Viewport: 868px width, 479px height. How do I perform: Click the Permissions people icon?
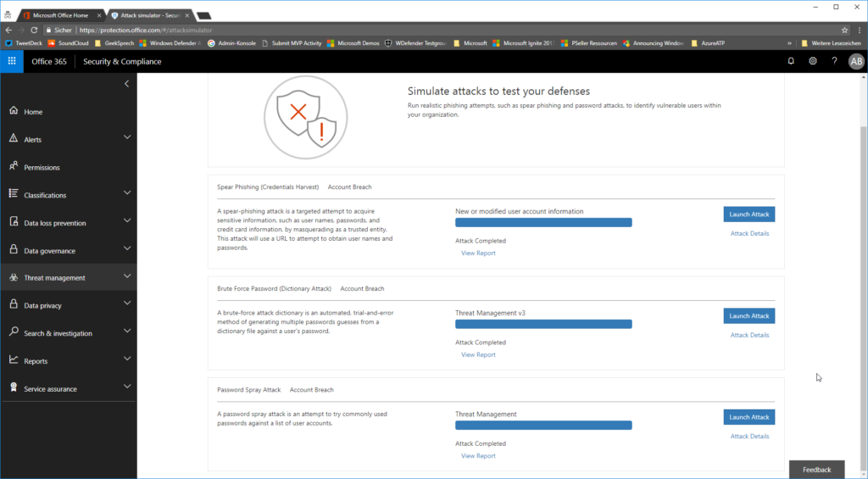click(x=14, y=166)
